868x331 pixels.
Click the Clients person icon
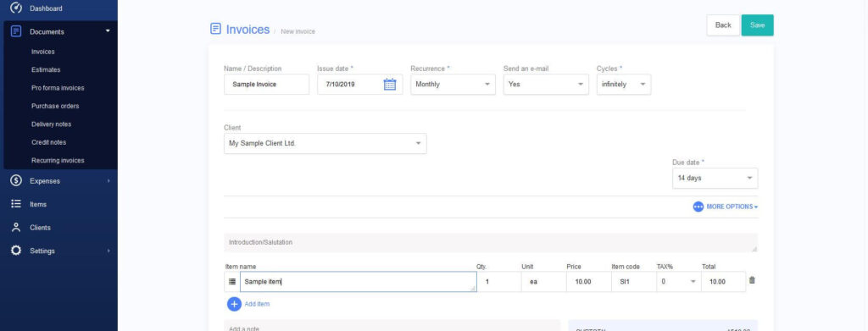[x=16, y=227]
